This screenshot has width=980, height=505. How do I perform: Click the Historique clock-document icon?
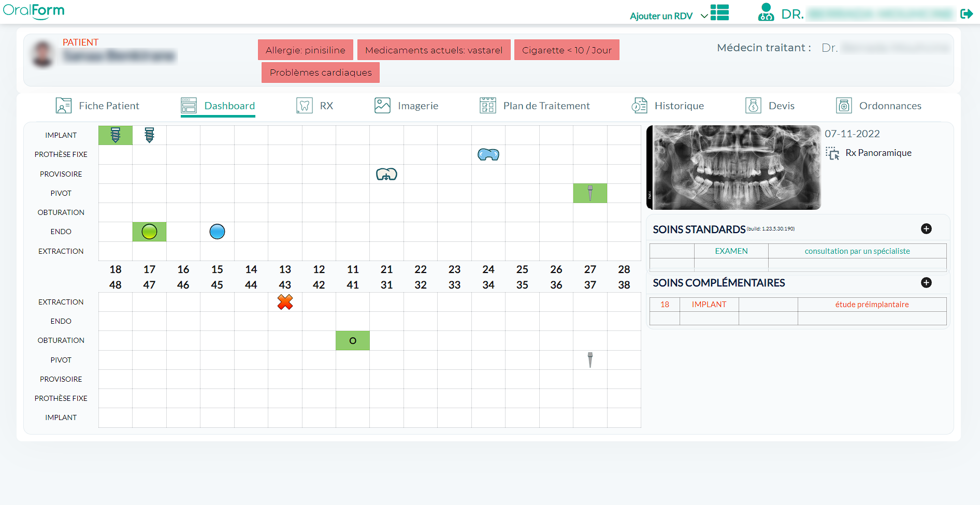click(639, 106)
